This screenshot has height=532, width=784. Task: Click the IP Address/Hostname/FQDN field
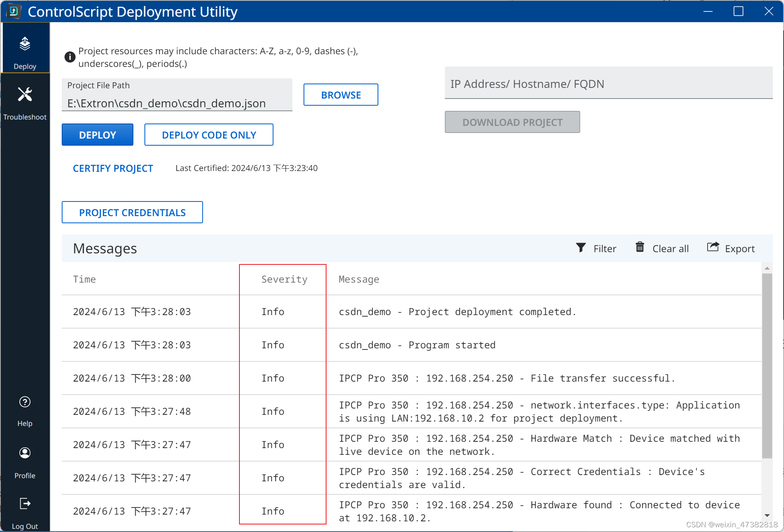click(x=608, y=84)
